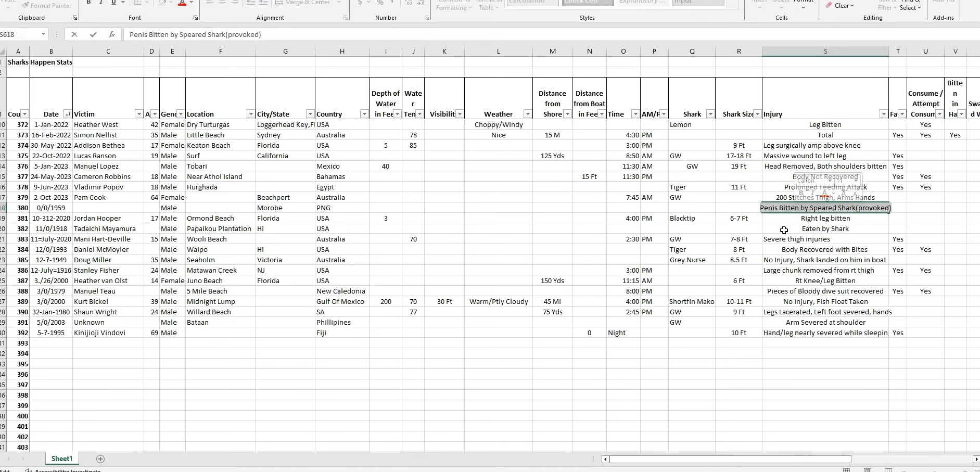Image resolution: width=980 pixels, height=472 pixels.
Task: Click the horizontal scrollbar left arrow
Action: (x=605, y=459)
